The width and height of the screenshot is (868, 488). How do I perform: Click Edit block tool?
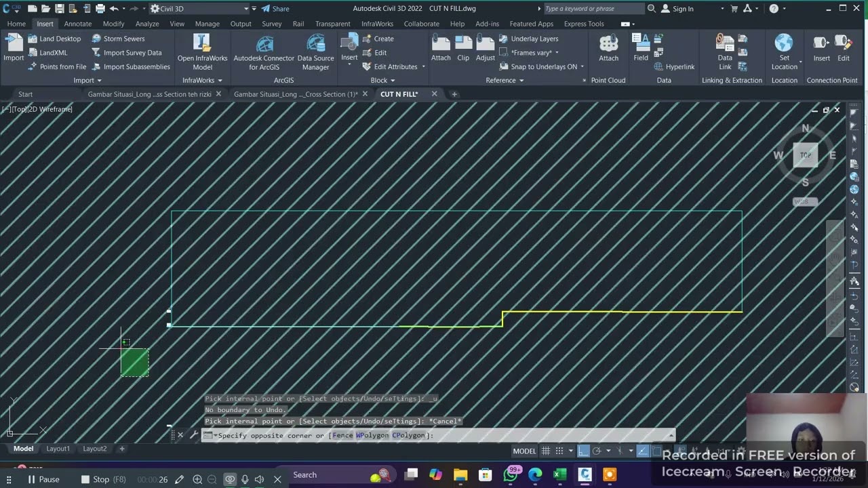(374, 53)
